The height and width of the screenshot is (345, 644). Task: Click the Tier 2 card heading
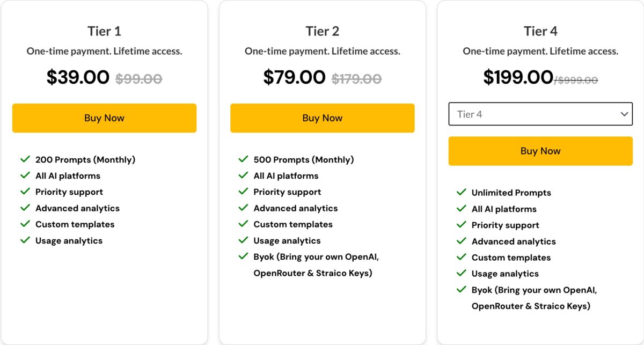click(322, 31)
